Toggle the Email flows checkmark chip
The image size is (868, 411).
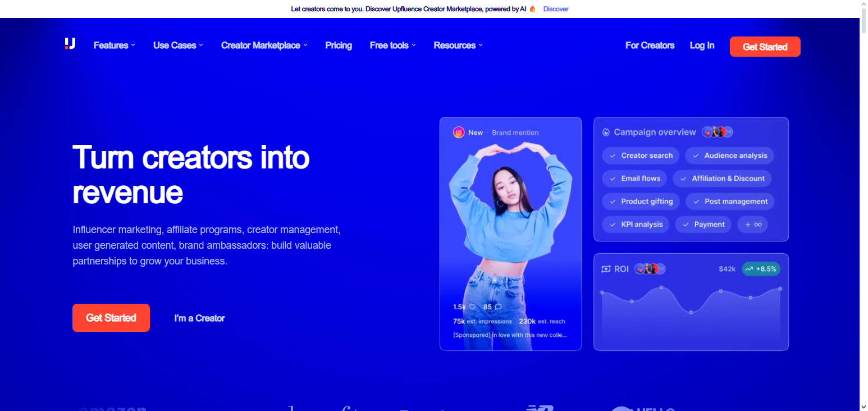tap(634, 178)
